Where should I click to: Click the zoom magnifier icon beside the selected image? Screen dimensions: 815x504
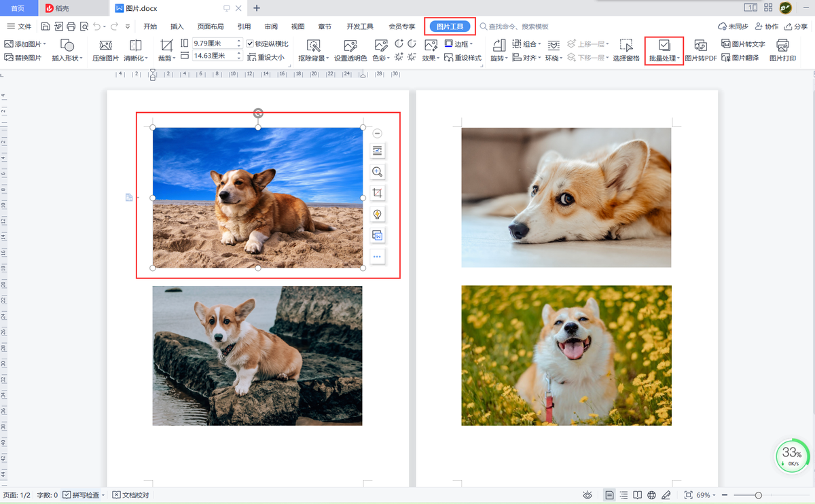(x=378, y=173)
